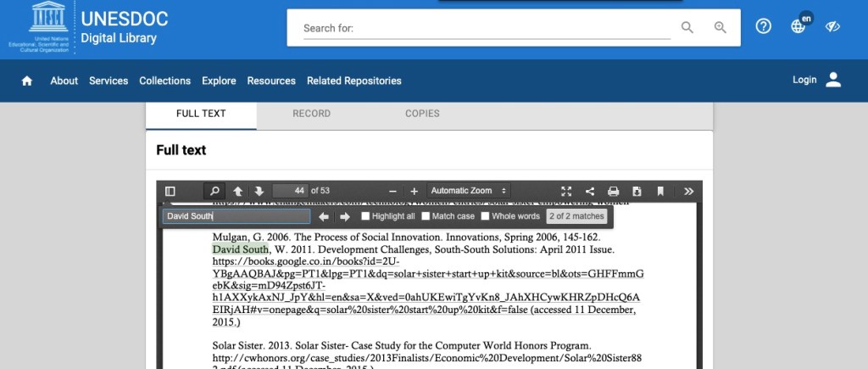Download the PDF file
The image size is (868, 369).
click(637, 191)
